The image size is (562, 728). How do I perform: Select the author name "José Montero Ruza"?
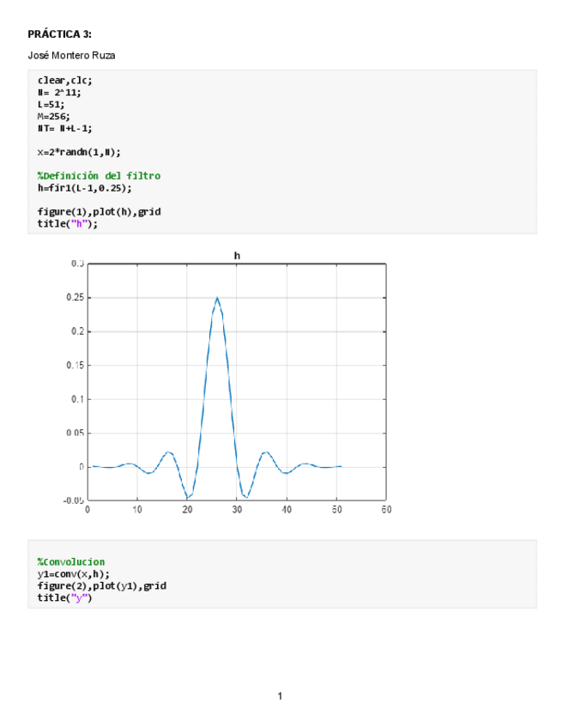coord(71,55)
